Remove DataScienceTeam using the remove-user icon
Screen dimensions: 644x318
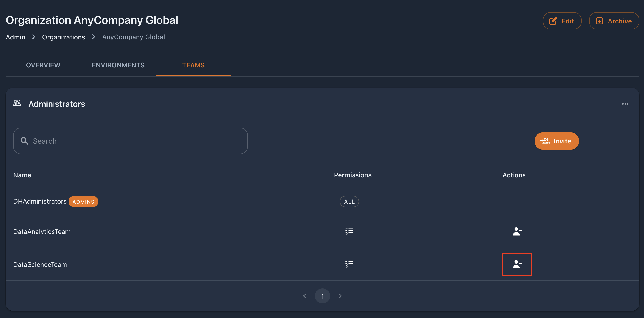pos(517,264)
